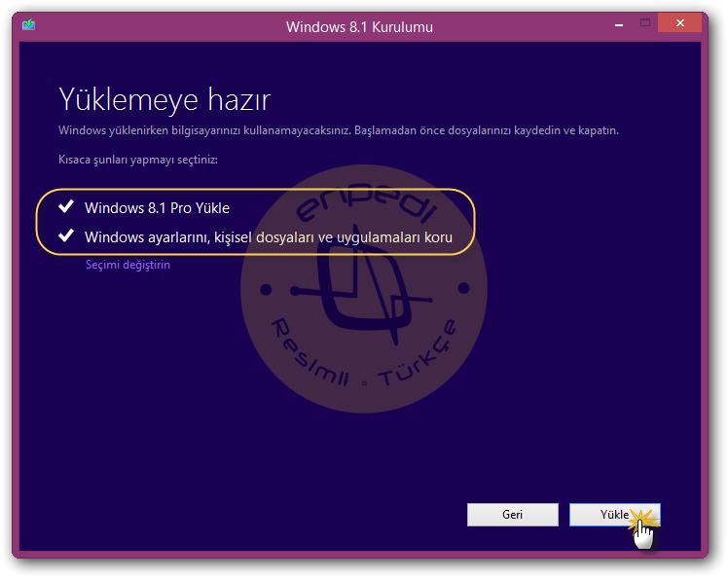The image size is (728, 578).
Task: Click the warning sentence about bilgisayarınızı kullanamayacaksınız
Action: tap(339, 130)
